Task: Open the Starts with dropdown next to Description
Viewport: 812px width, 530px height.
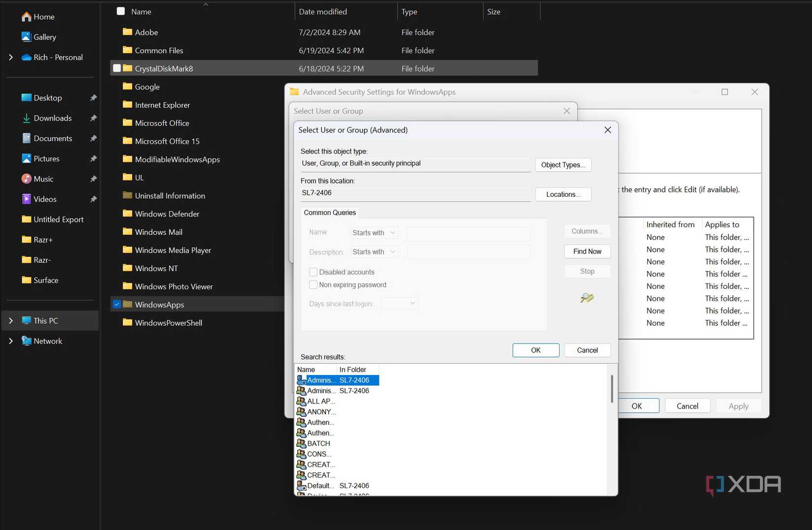Action: [x=374, y=251]
